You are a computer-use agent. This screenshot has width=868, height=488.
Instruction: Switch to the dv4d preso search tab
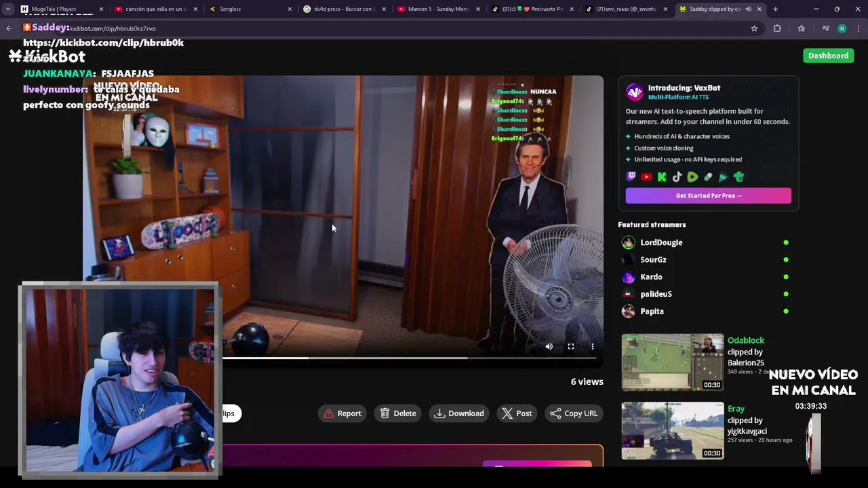344,9
